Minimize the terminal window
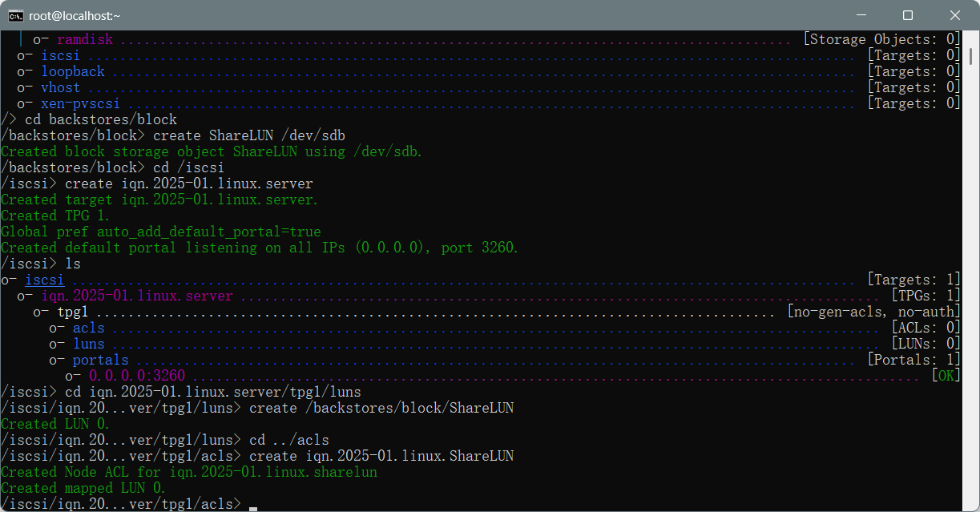 [861, 15]
